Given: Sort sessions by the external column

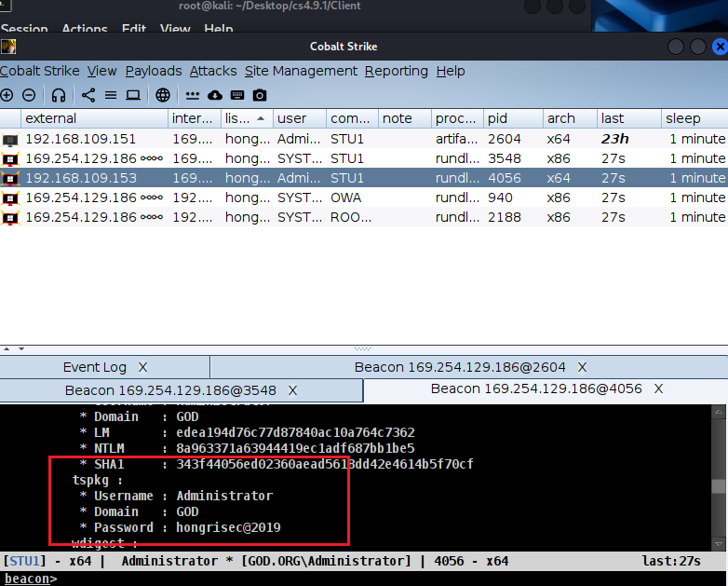Looking at the screenshot, I should point(94,118).
